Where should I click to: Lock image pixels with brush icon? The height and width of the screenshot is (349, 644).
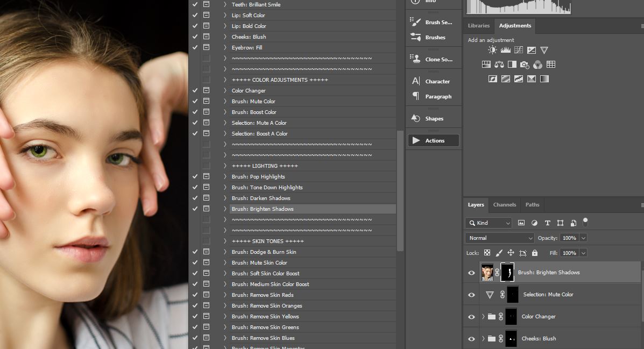[499, 253]
